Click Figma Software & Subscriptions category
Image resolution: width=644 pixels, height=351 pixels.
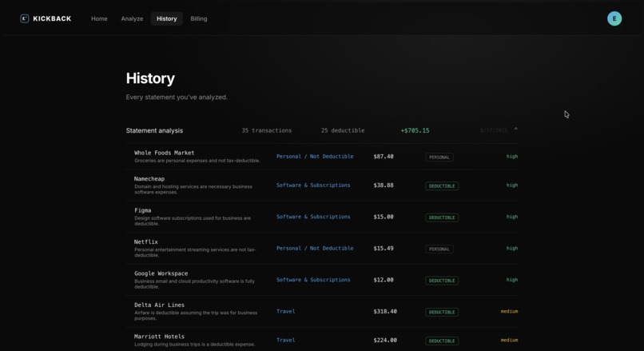[x=313, y=217]
